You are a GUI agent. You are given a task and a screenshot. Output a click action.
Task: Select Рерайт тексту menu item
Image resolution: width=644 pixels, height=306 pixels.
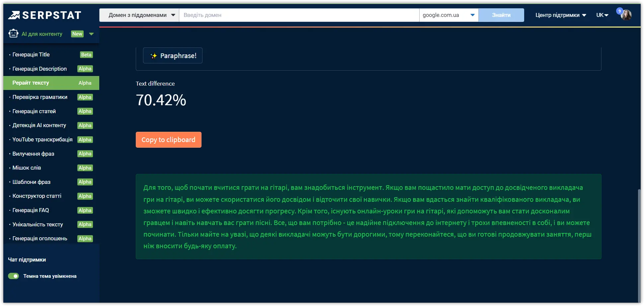coord(51,83)
